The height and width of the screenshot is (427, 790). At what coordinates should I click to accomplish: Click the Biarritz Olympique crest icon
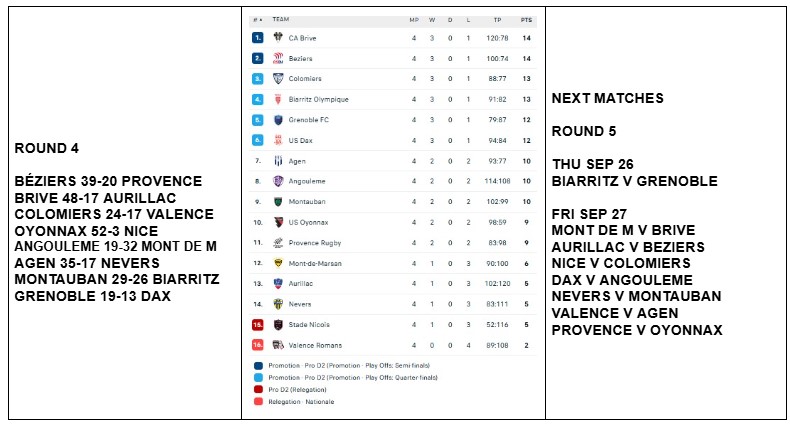point(278,99)
